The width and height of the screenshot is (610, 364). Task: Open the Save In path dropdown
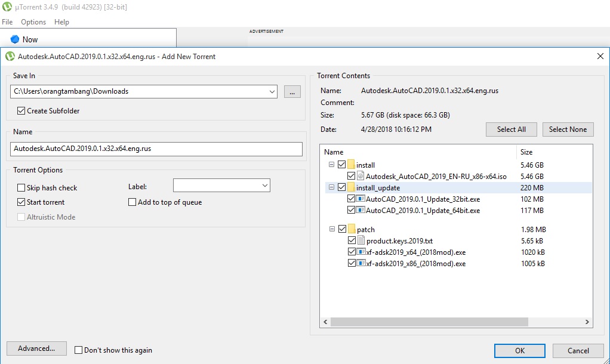click(272, 91)
